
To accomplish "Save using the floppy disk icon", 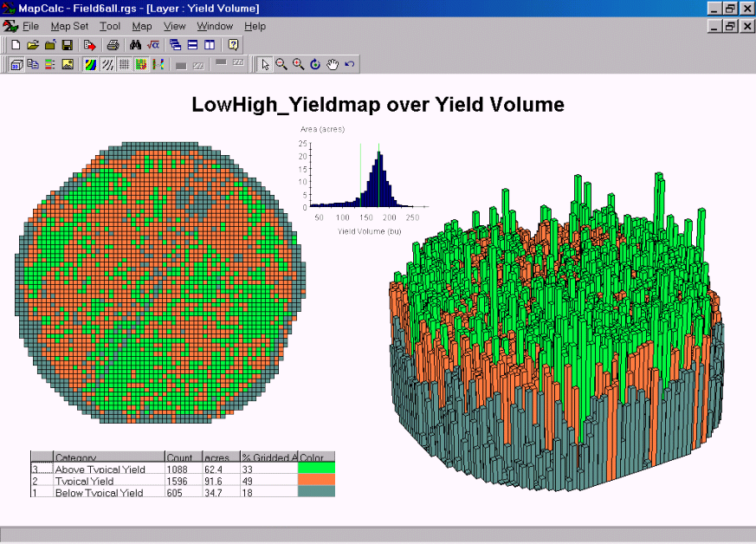I will click(x=67, y=44).
